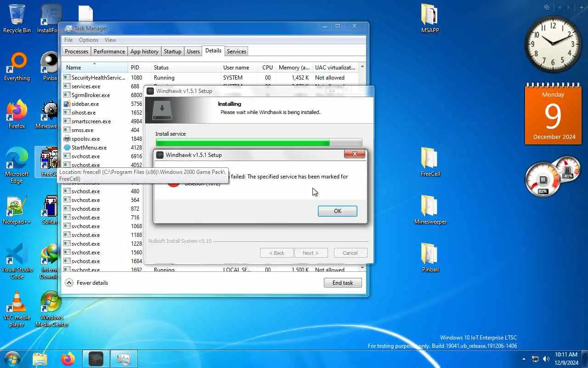Open the MSAPP folder on the desktop

(430, 18)
